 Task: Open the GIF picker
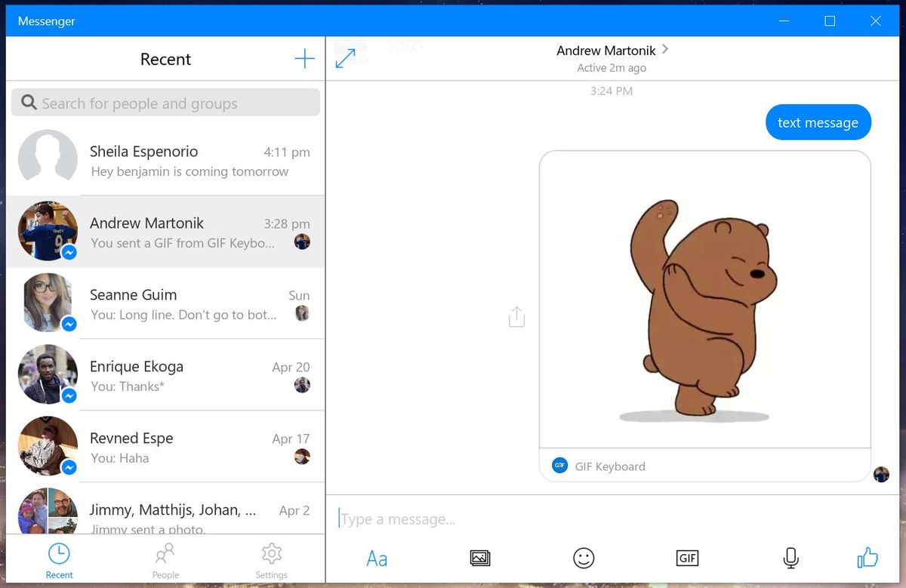pos(687,559)
